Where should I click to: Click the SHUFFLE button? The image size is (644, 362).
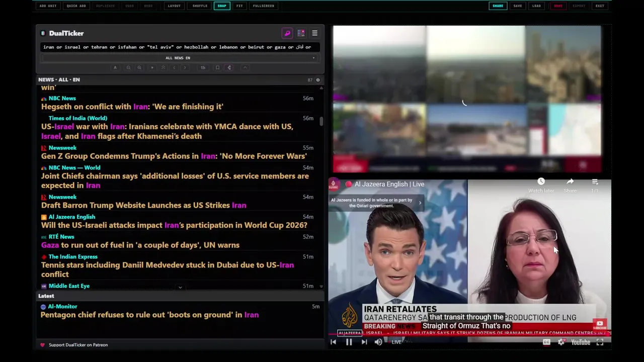(x=200, y=6)
